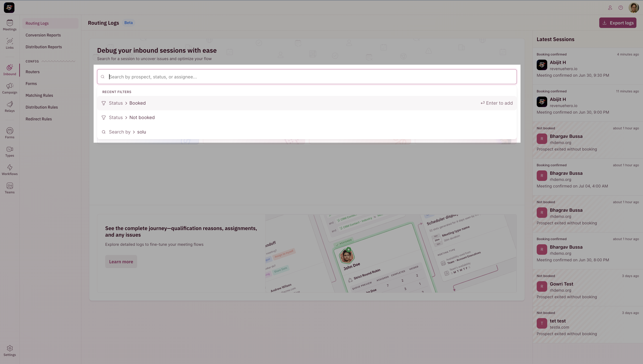The image size is (643, 364).
Task: Click avatar of Abijit H 4 minutes ago
Action: click(x=542, y=65)
